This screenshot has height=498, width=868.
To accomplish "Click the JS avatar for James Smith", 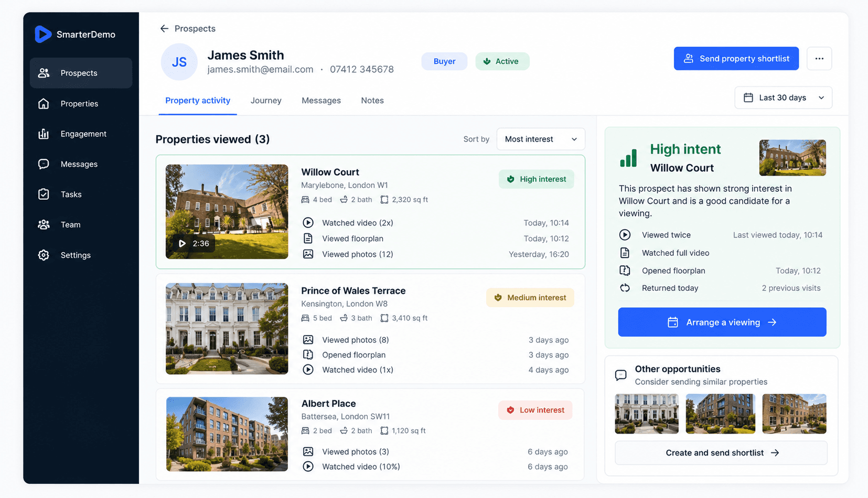I will 179,62.
